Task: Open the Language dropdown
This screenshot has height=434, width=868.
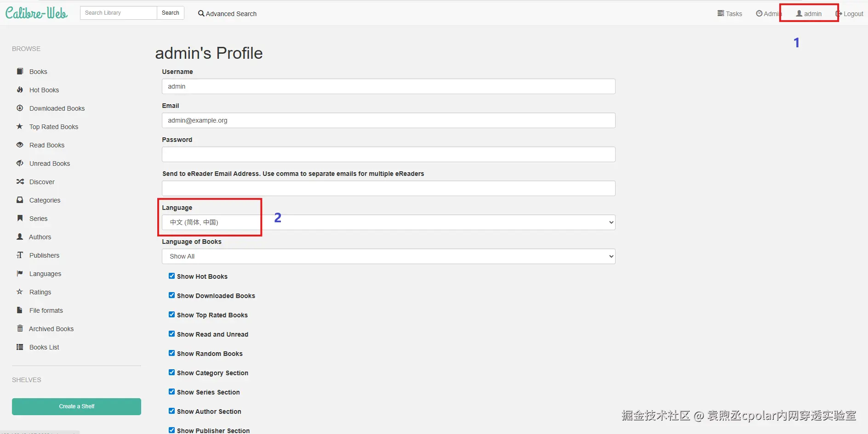Action: (x=388, y=222)
